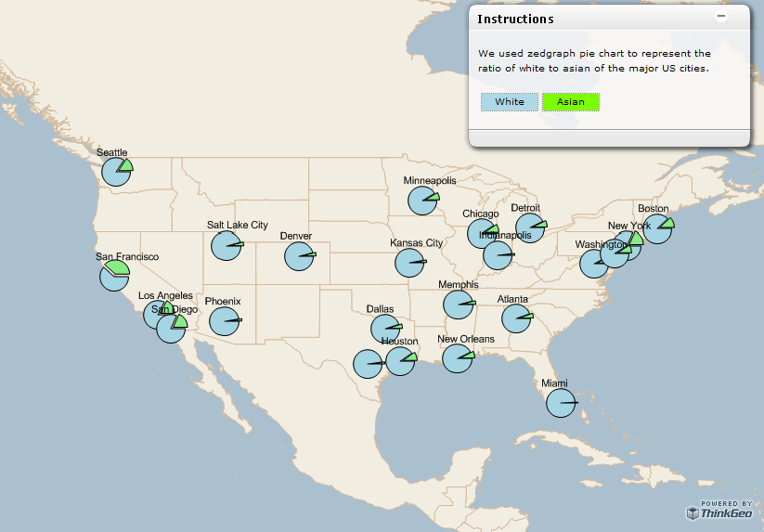The height and width of the screenshot is (532, 764).
Task: Click the Dallas city label
Action: tap(380, 309)
